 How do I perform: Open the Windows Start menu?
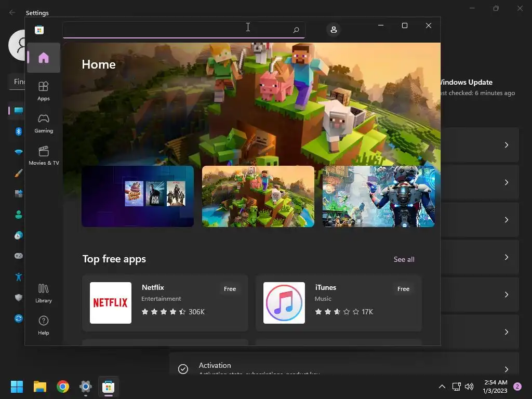pos(17,387)
